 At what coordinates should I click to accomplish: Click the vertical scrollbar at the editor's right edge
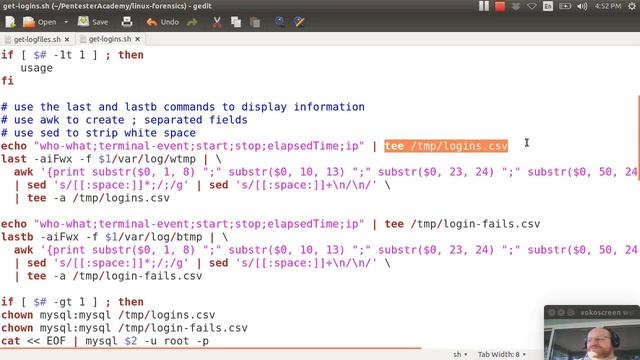[x=638, y=139]
